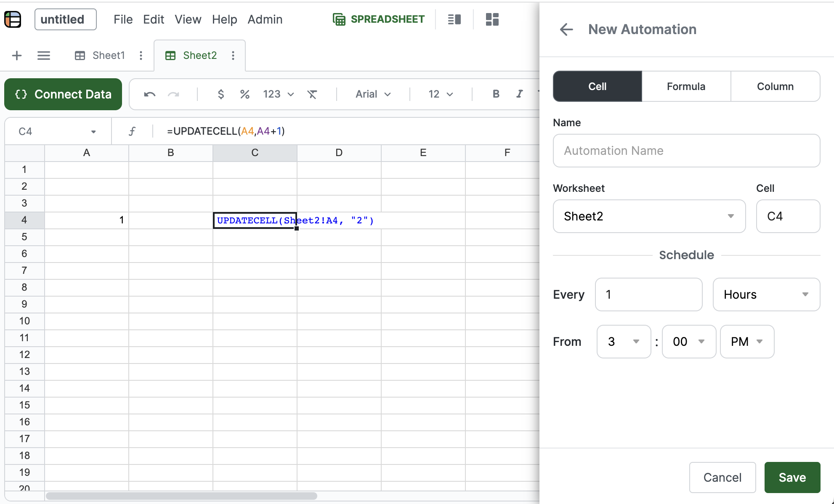Open the dashboard grid view icon
This screenshot has height=504, width=834.
pyautogui.click(x=492, y=19)
